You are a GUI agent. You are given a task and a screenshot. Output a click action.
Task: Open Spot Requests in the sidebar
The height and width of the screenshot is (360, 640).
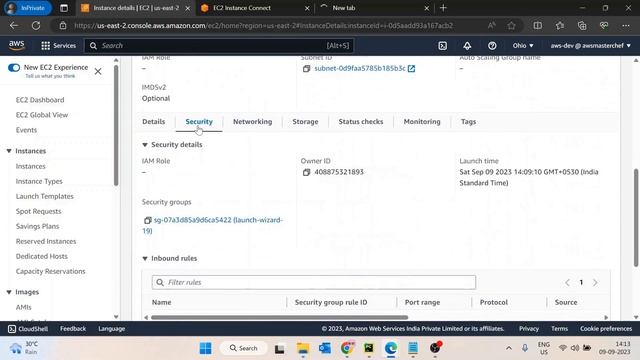[x=38, y=211]
